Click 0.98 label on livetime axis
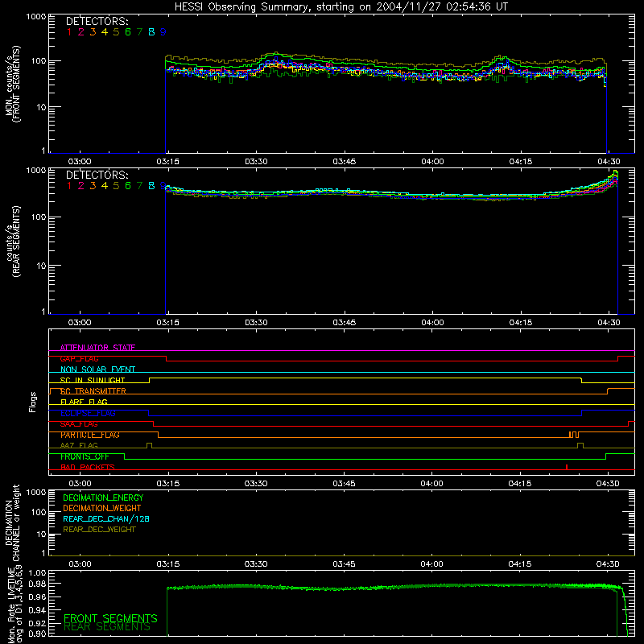This screenshot has width=644, height=644. pos(38,584)
